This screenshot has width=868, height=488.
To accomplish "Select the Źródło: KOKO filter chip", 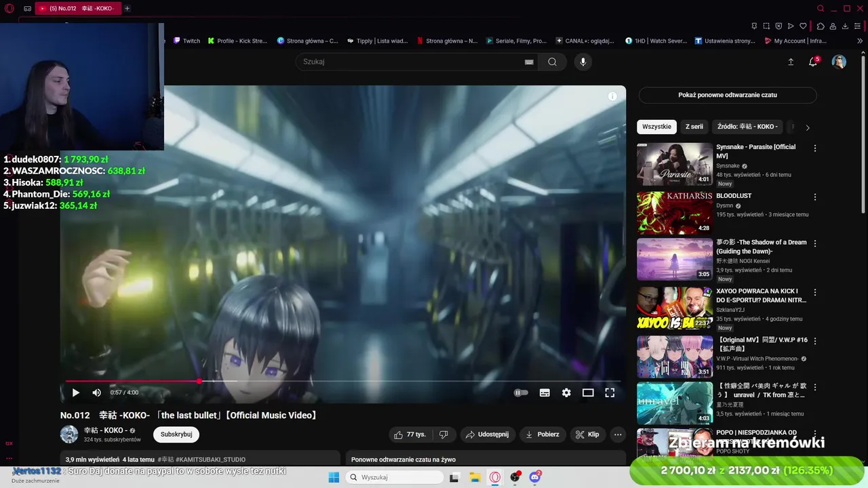I will point(747,127).
